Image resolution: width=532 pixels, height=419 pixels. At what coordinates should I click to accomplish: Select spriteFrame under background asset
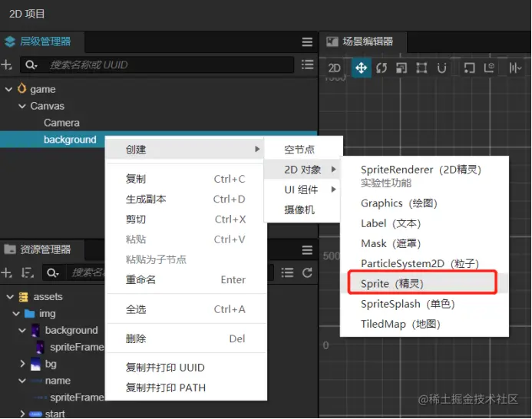tap(76, 347)
